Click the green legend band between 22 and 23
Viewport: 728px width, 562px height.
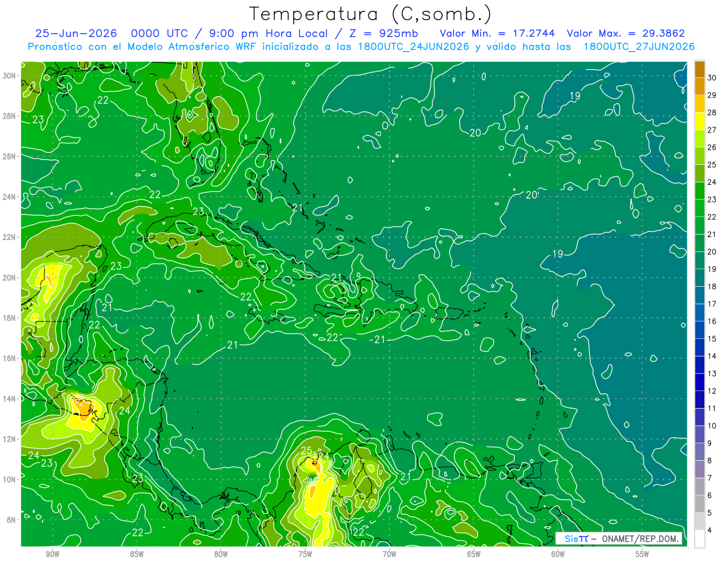(699, 208)
